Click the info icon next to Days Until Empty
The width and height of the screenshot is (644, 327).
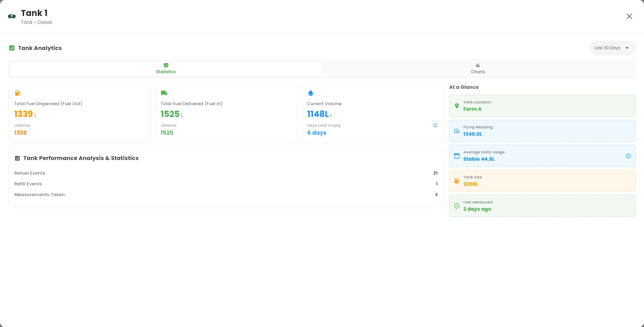pos(435,125)
